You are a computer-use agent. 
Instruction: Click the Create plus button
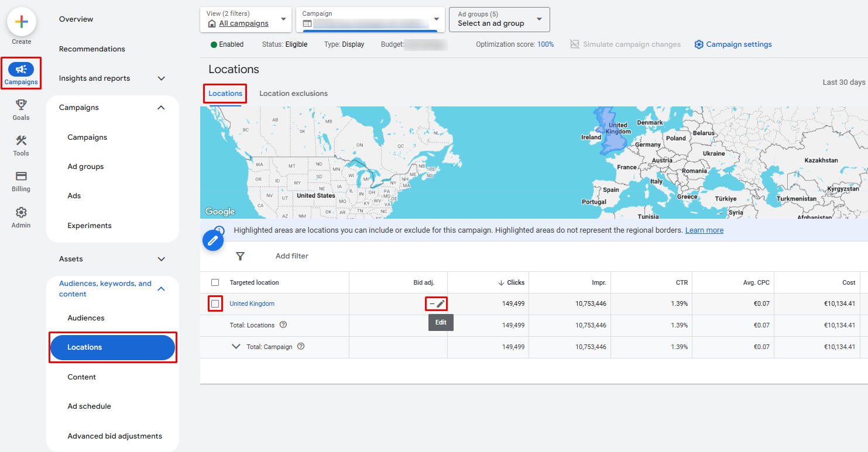(x=22, y=22)
